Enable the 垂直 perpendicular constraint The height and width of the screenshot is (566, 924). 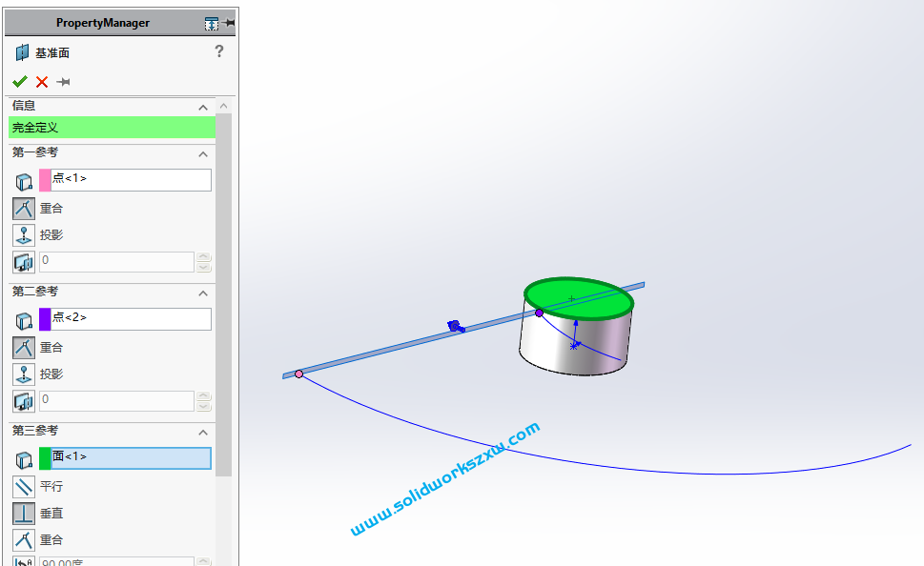click(x=23, y=513)
